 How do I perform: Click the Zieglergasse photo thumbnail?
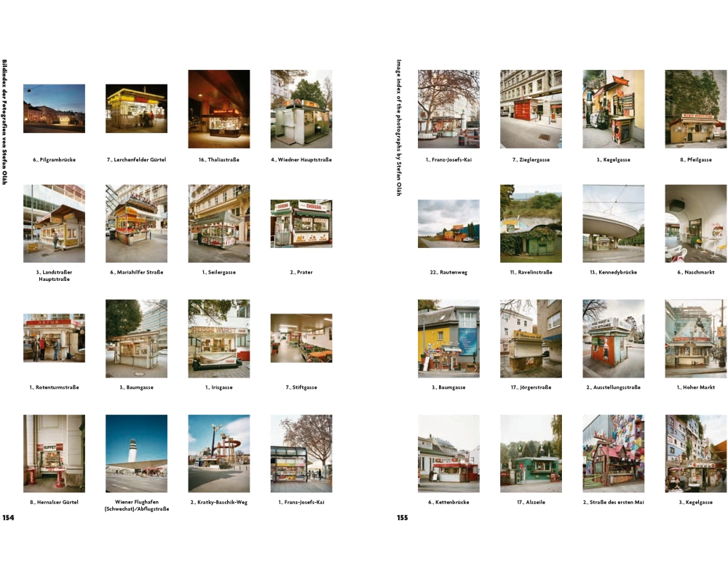(x=531, y=108)
